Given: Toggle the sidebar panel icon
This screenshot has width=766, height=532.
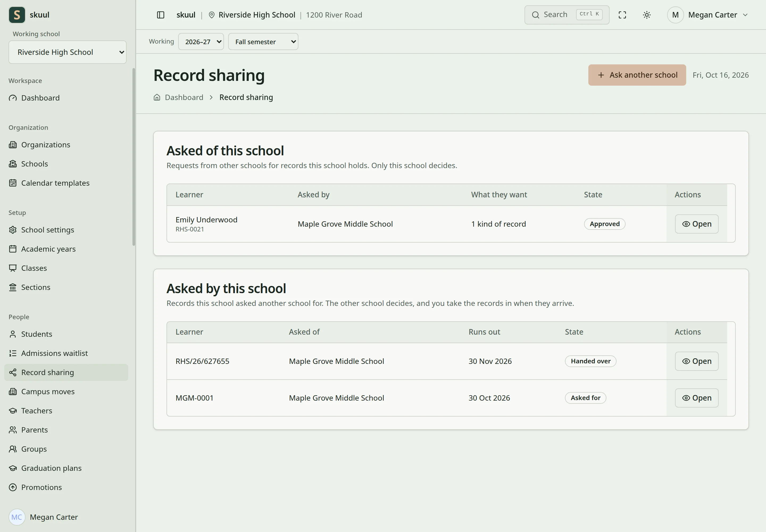Looking at the screenshot, I should click(x=160, y=15).
